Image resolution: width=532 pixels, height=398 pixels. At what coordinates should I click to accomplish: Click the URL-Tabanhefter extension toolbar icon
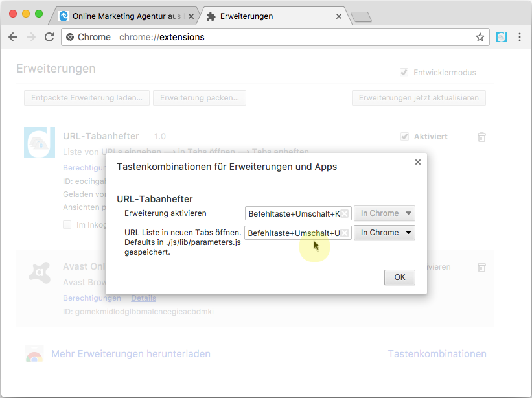501,37
